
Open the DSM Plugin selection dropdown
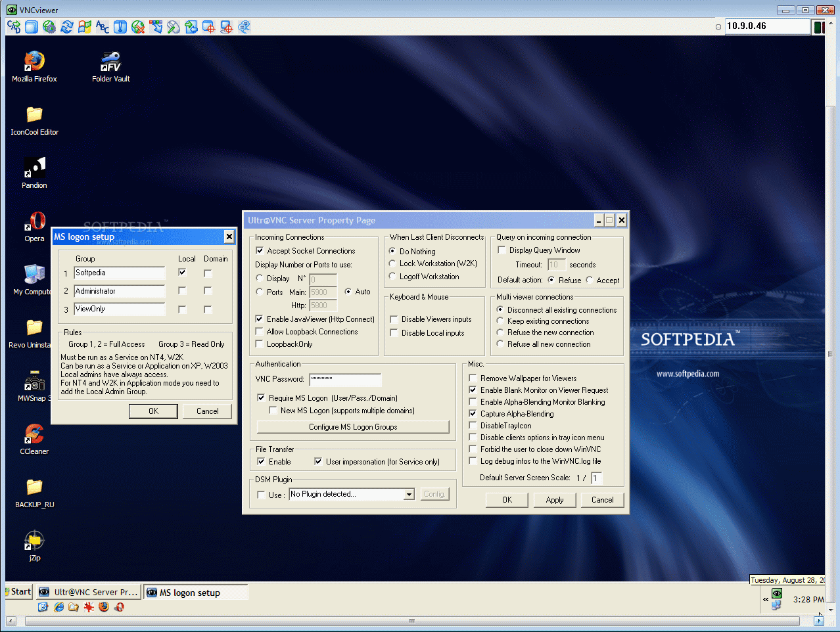tap(408, 493)
